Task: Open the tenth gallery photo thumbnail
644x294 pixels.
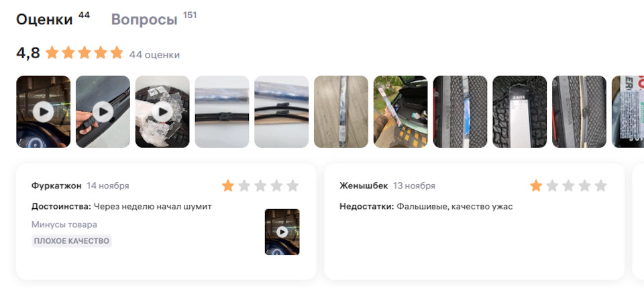Action: click(579, 112)
